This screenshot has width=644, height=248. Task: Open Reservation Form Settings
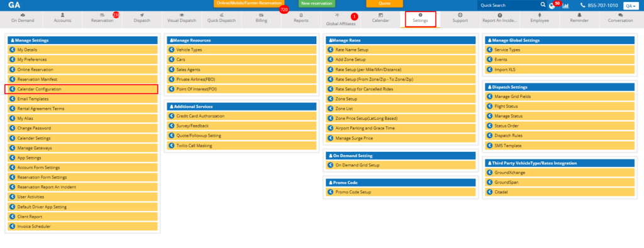tap(82, 177)
